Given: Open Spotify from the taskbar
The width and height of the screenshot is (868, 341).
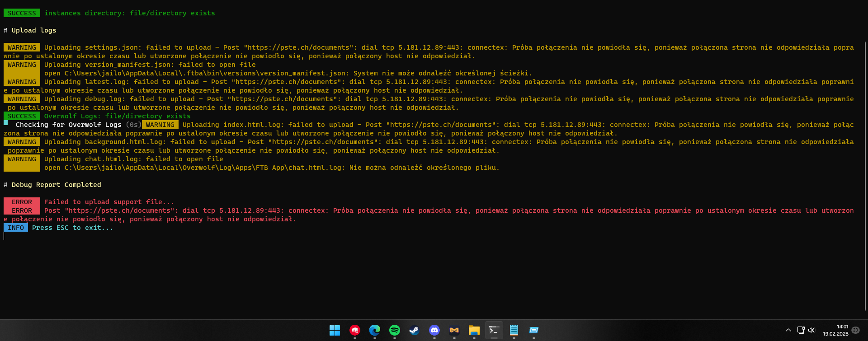Looking at the screenshot, I should click(x=395, y=330).
